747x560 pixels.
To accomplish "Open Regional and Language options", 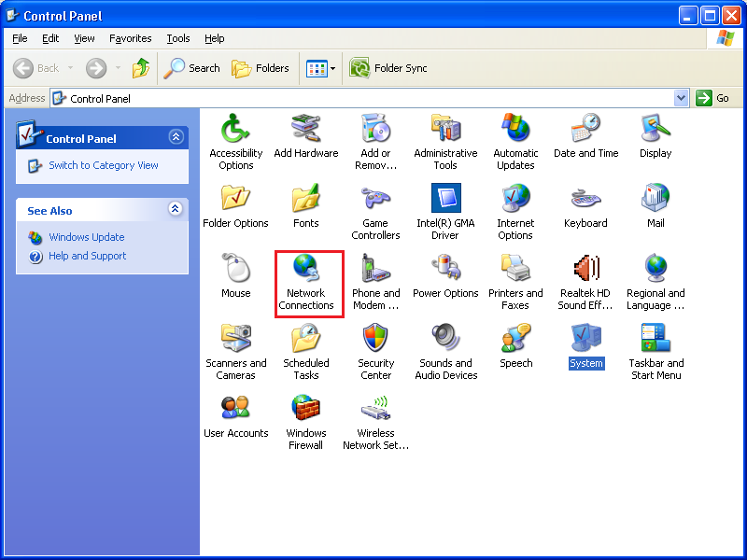I will pos(655,282).
